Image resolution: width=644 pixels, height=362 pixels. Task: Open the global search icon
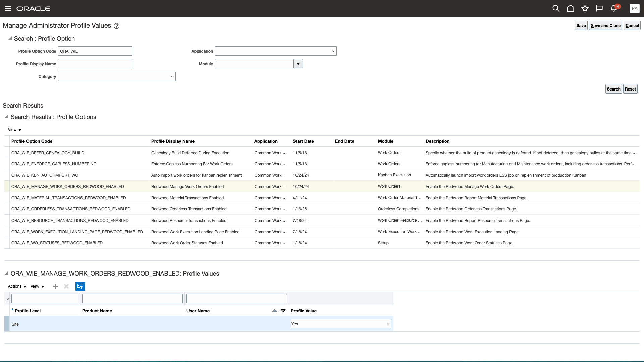pos(556,8)
